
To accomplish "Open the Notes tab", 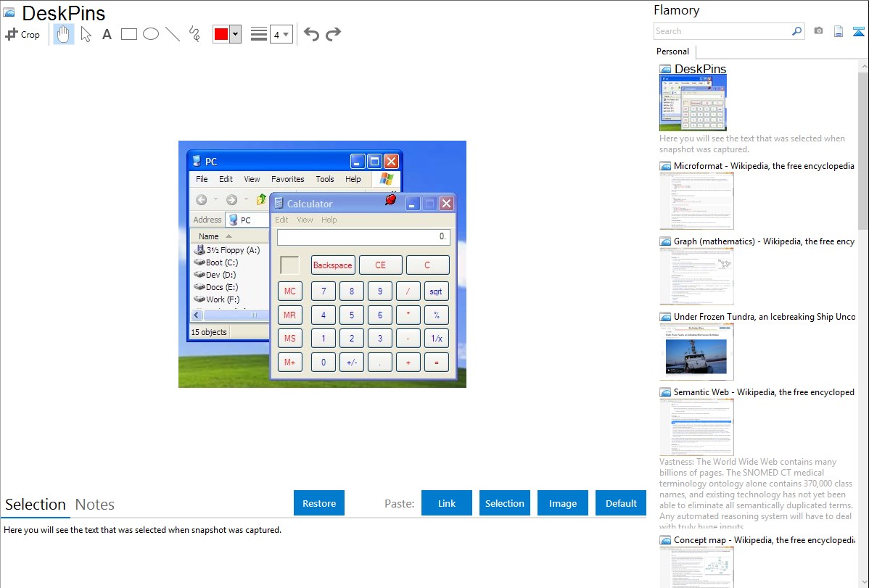I will tap(95, 505).
